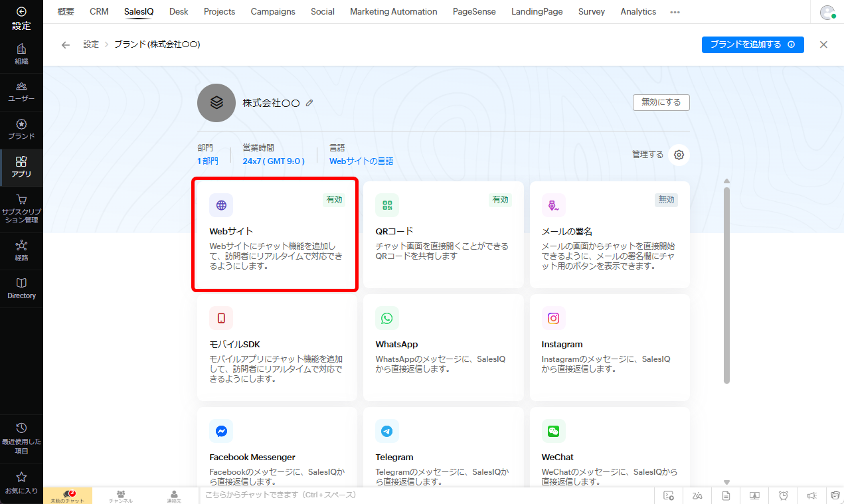Click the ブランドを追加する button
Viewport: 844px width, 504px height.
(x=753, y=44)
